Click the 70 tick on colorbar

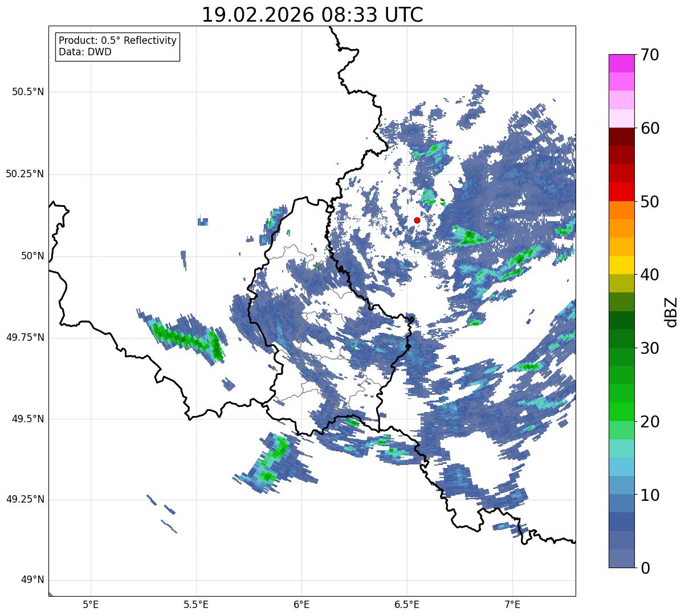pos(650,55)
